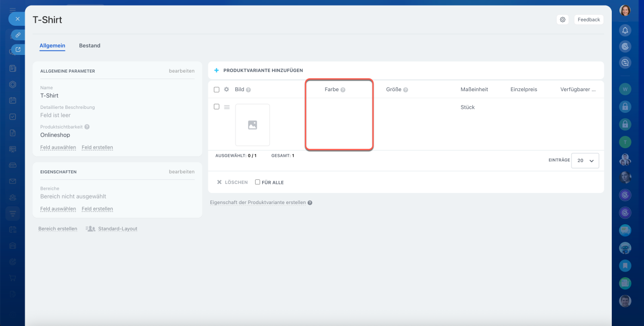Check the product variant row checkbox
Image resolution: width=644 pixels, height=326 pixels.
[216, 107]
